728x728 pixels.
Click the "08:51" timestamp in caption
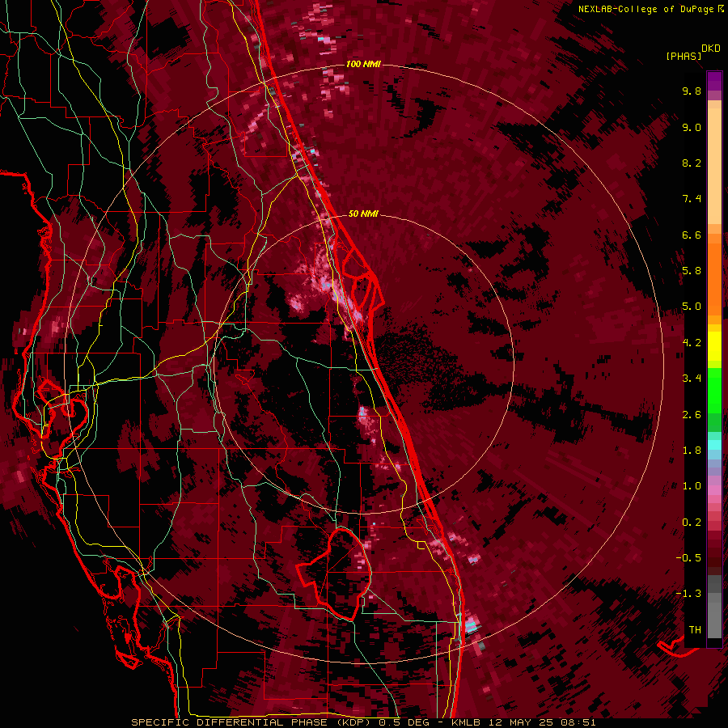[x=580, y=722]
